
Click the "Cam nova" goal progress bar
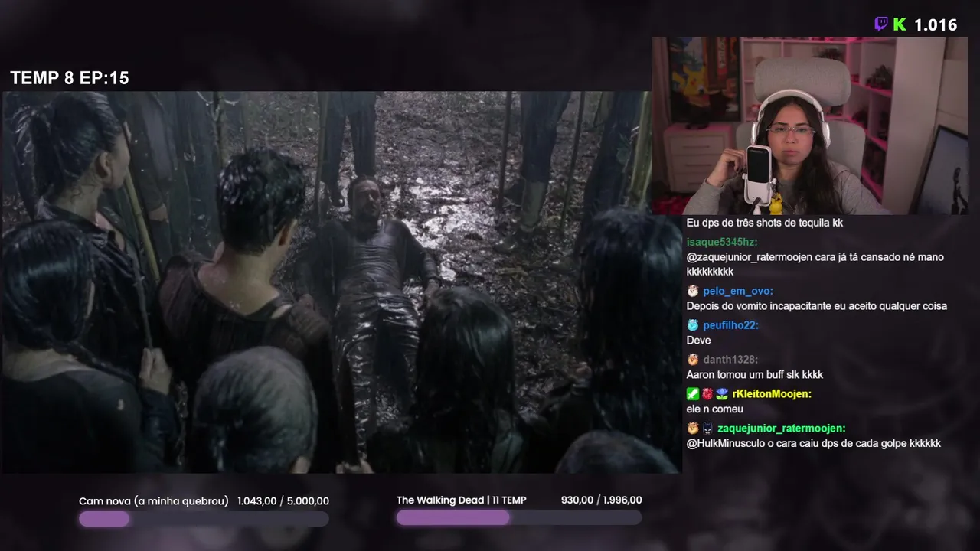point(204,519)
